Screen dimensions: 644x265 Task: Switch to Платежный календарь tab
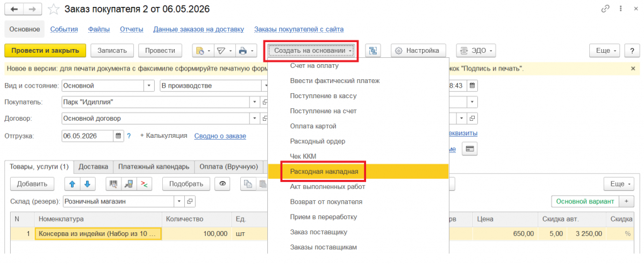pyautogui.click(x=153, y=167)
